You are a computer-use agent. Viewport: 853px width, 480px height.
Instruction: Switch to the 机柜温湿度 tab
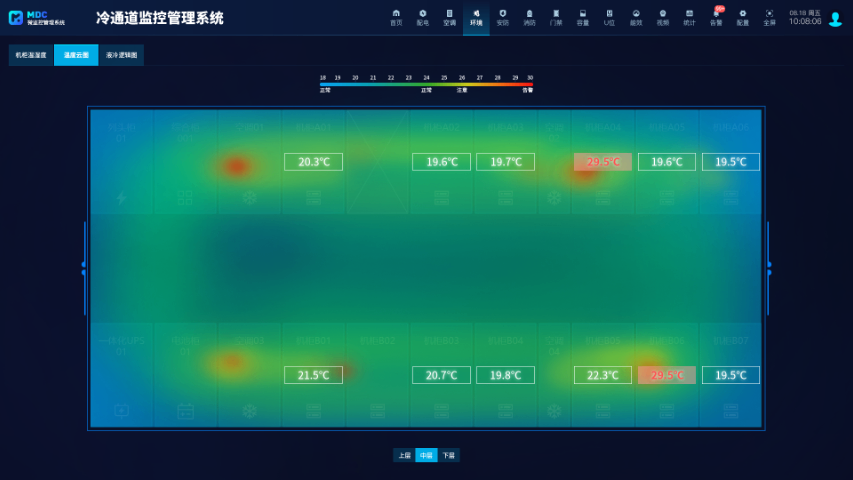[31, 56]
